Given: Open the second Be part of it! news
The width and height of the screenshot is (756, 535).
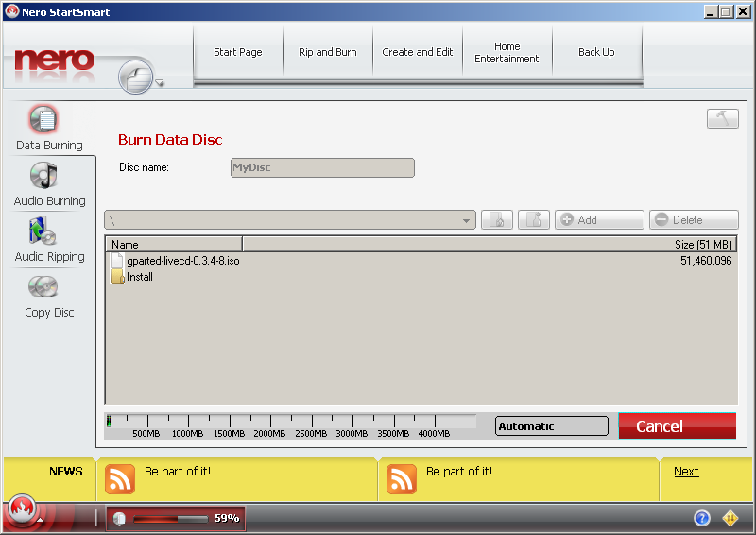Looking at the screenshot, I should coord(459,472).
